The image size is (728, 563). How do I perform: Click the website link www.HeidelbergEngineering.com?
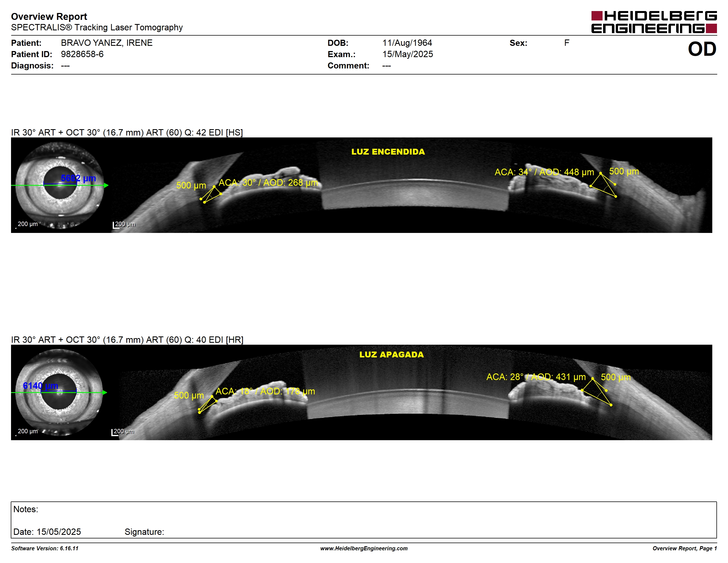[364, 548]
